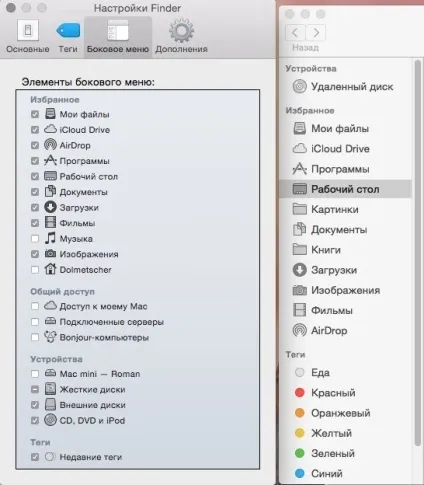This screenshot has height=485, width=424.
Task: Click the Внешние диски drive icon
Action: coord(50,404)
